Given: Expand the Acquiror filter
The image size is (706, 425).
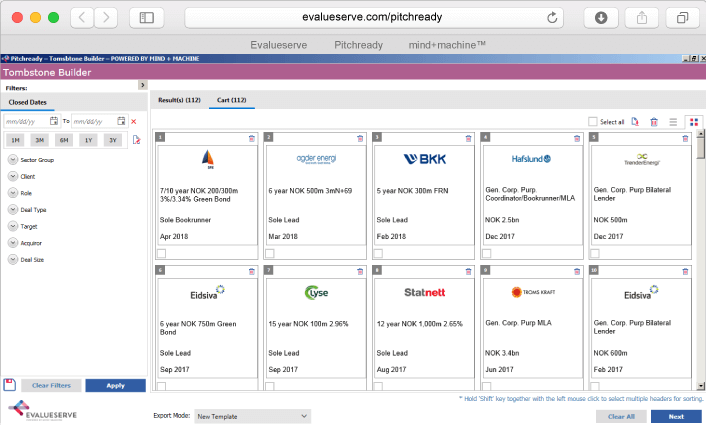Looking at the screenshot, I should [x=13, y=243].
